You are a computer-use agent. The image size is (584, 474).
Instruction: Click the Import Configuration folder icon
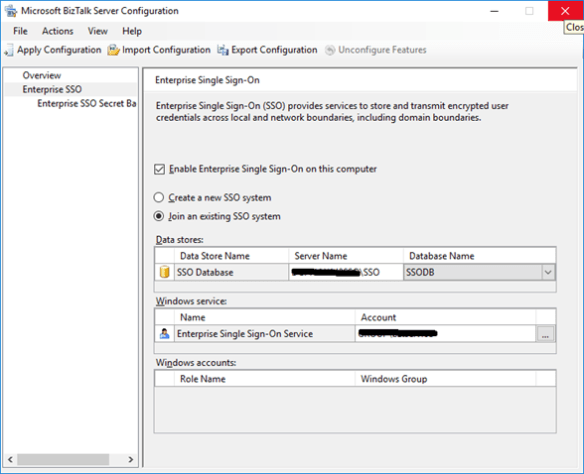point(114,50)
